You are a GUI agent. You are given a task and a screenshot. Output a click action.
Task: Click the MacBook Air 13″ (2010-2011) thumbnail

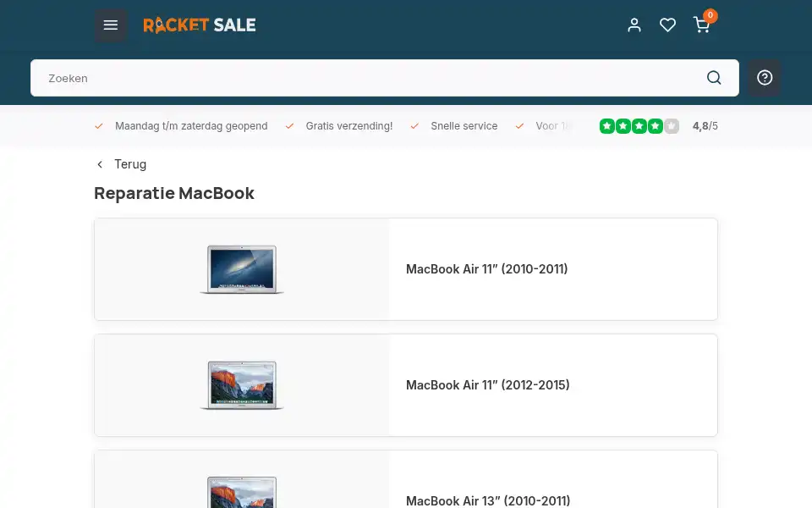[242, 492]
